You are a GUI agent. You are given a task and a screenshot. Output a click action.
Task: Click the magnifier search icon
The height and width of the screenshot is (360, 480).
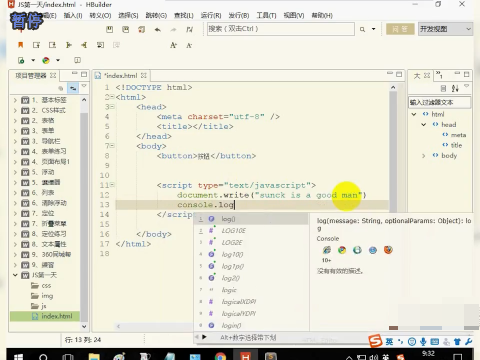pos(362,30)
